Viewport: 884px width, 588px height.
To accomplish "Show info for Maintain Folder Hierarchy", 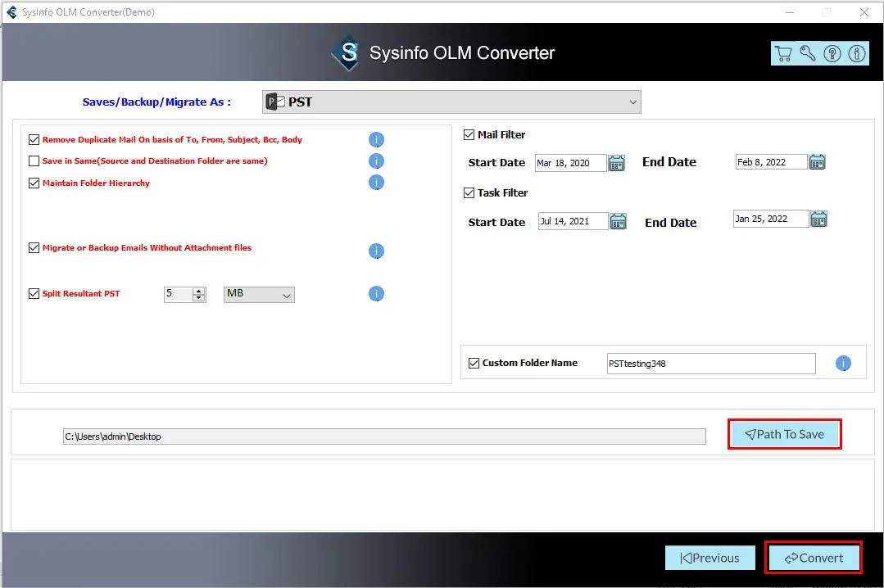I will click(376, 183).
